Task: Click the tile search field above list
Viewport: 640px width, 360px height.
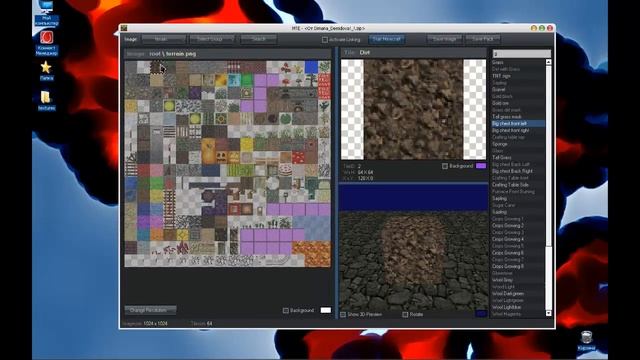Action: point(521,54)
